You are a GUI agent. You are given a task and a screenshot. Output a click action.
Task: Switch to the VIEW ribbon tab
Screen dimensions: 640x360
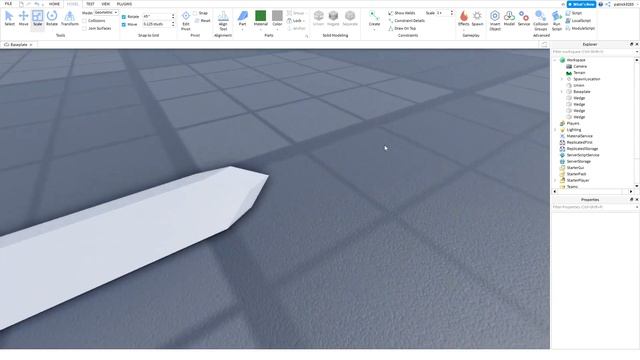pyautogui.click(x=106, y=4)
